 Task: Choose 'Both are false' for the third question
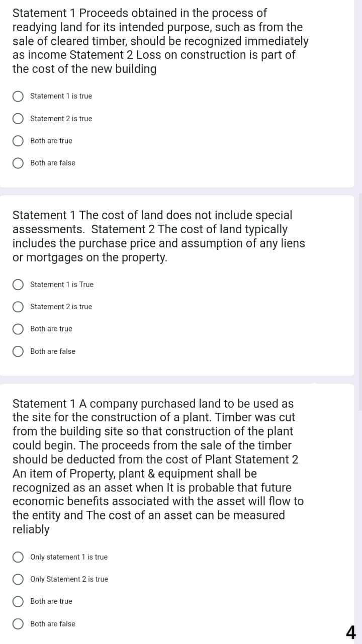click(18, 624)
